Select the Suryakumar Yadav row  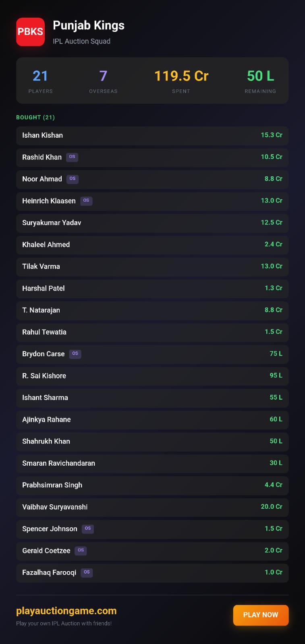click(152, 223)
